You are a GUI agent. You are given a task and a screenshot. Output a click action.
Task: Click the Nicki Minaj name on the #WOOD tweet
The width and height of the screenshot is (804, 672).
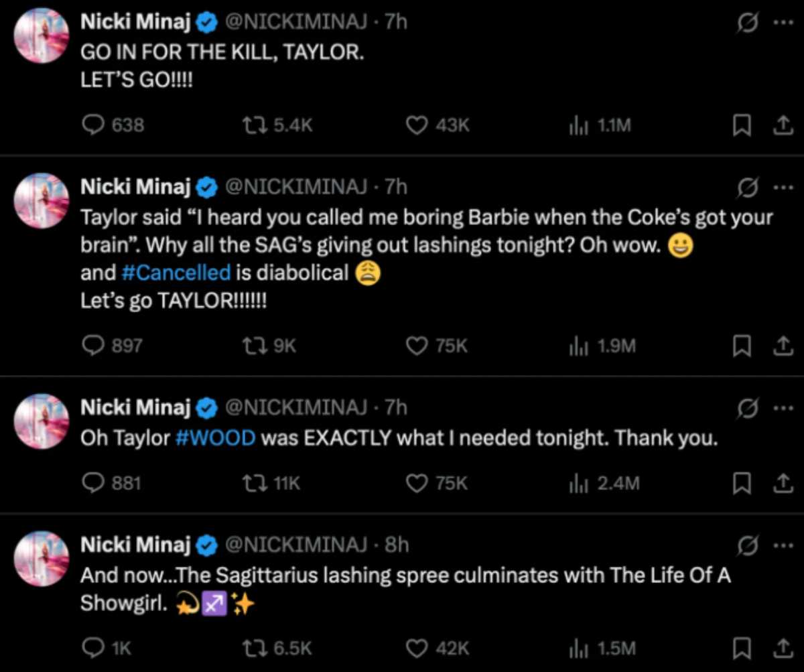[136, 407]
